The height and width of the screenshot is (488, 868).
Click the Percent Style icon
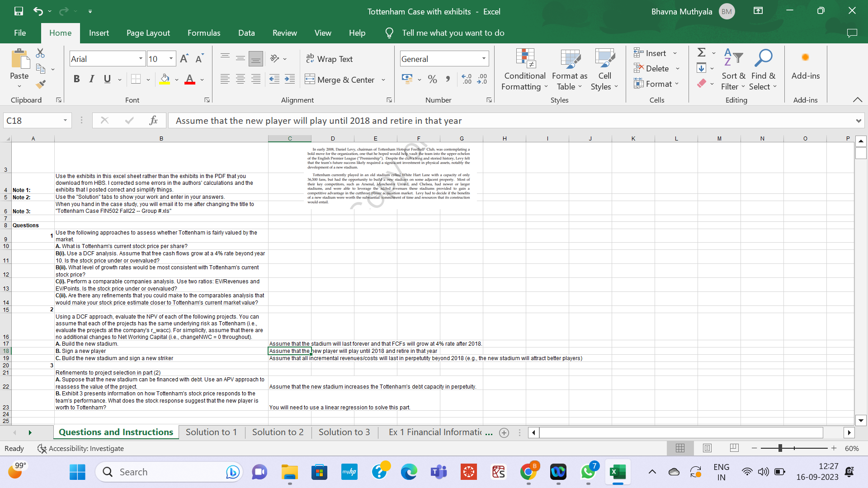tap(433, 80)
